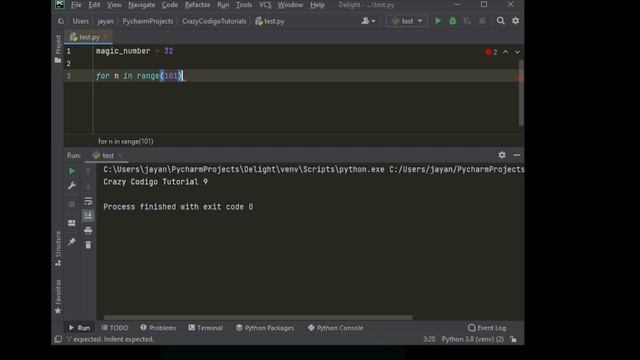Open the Navigate menu
The image size is (640, 360).
coord(141,5)
